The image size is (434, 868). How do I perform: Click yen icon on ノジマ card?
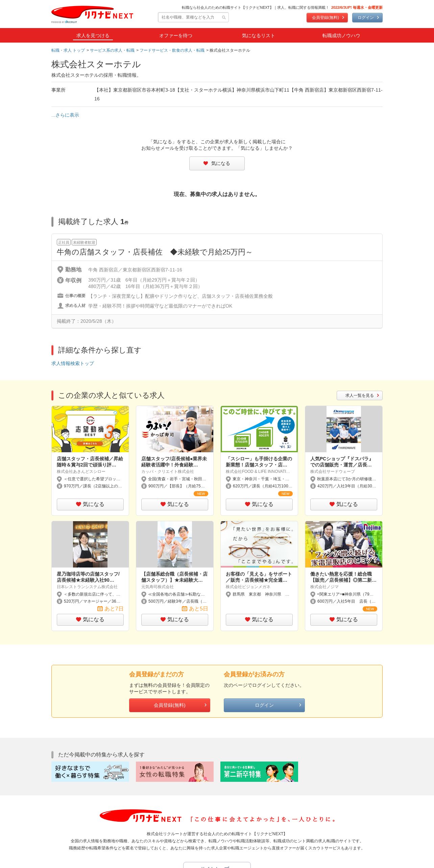click(x=313, y=601)
